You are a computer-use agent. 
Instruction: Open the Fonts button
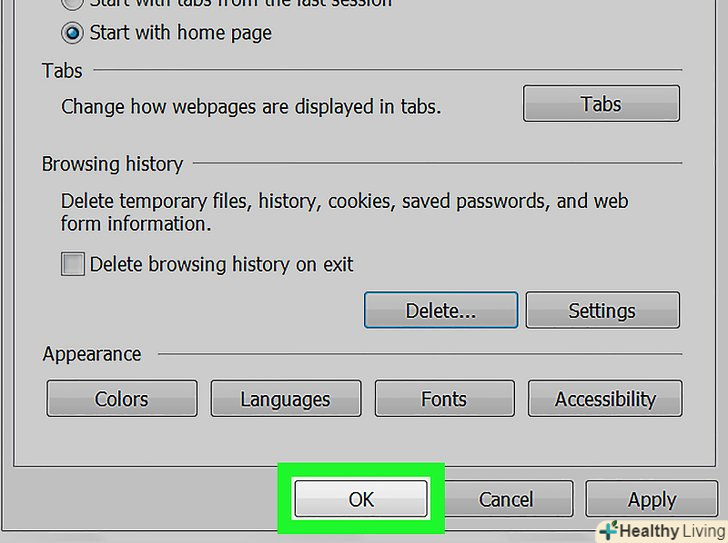pos(444,399)
